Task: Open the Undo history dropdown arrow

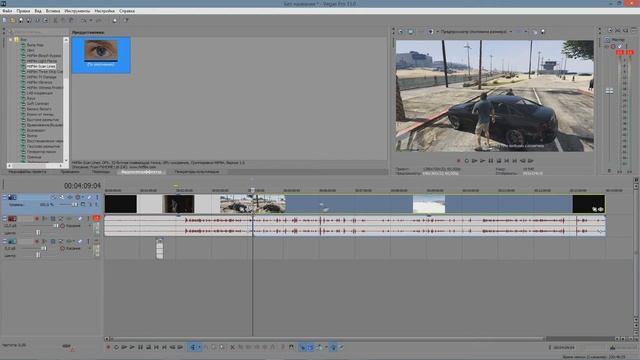Action: (x=91, y=20)
